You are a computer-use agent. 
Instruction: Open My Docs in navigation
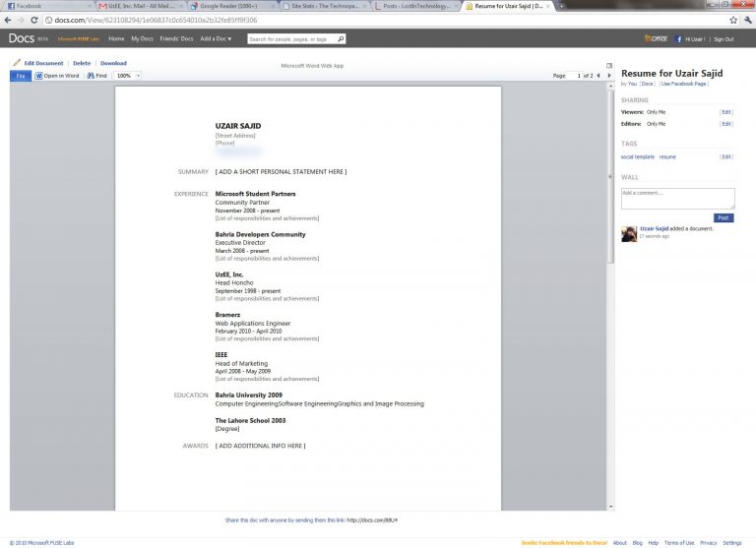(x=142, y=39)
